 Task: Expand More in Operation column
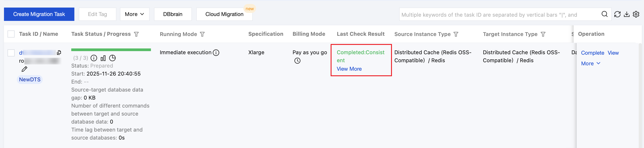(590, 64)
